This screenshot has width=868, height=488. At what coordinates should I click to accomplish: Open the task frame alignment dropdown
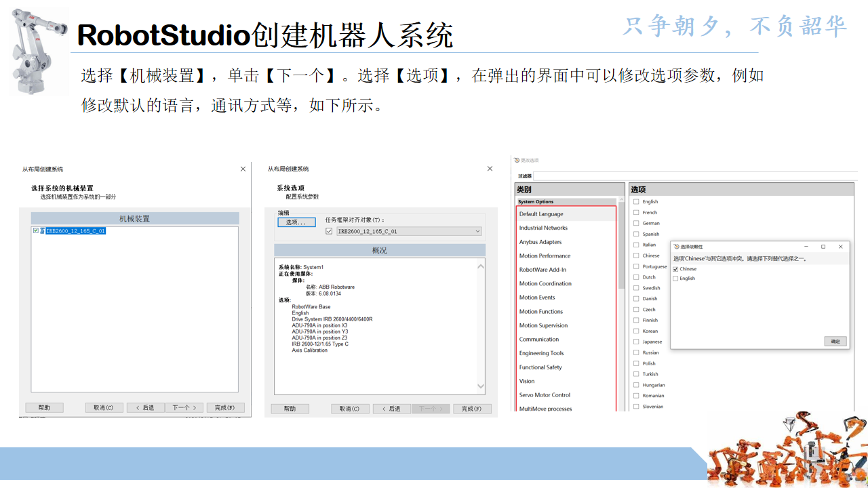(477, 230)
